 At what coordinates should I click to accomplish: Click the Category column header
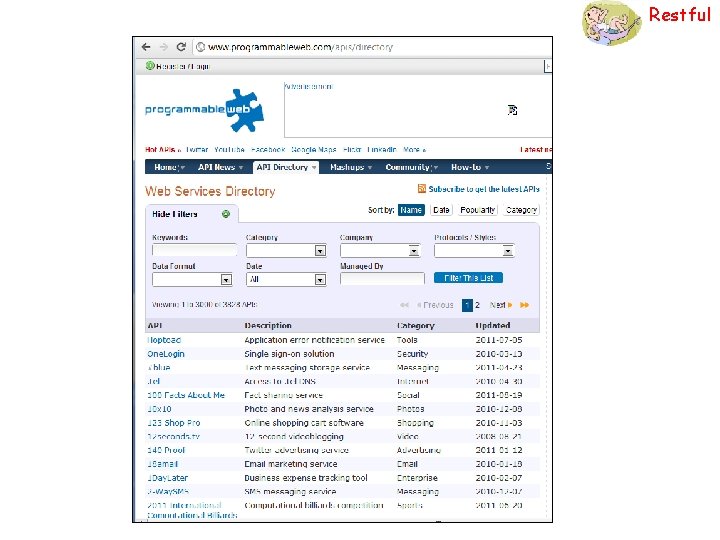(416, 326)
